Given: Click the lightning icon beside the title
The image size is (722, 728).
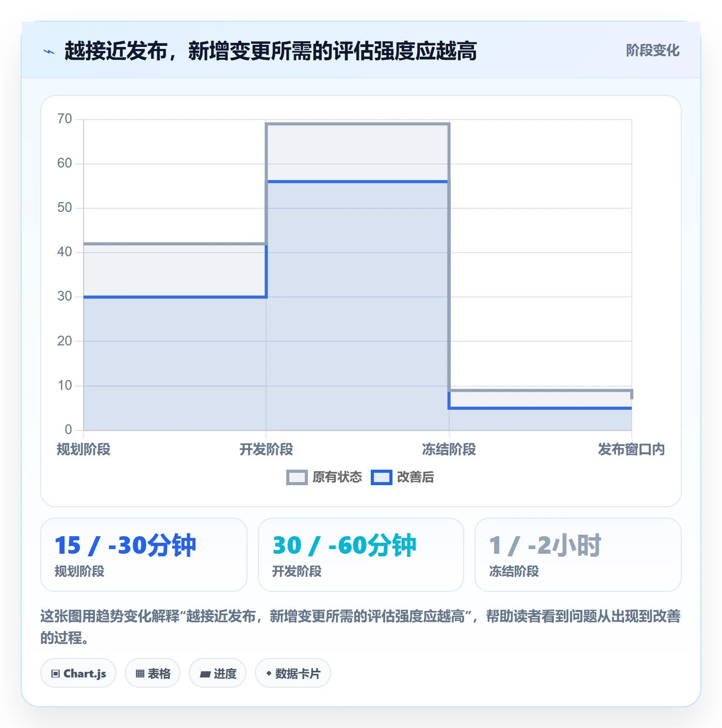Looking at the screenshot, I should [49, 52].
